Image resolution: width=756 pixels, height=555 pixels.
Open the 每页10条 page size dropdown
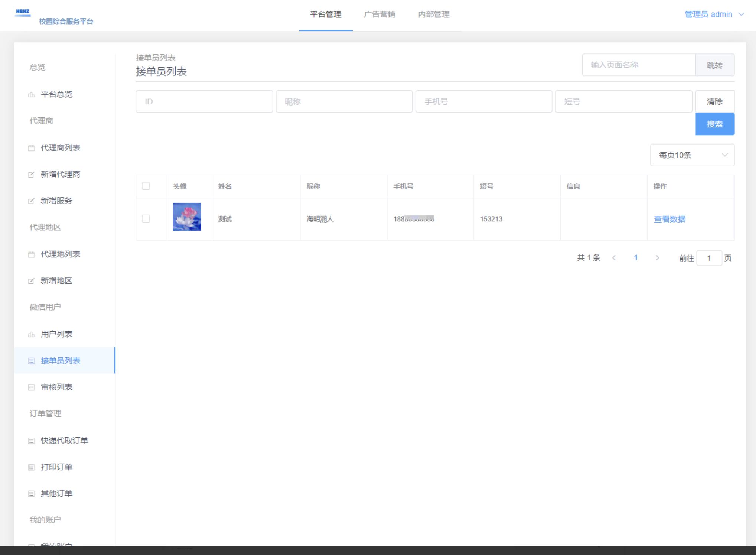[692, 155]
